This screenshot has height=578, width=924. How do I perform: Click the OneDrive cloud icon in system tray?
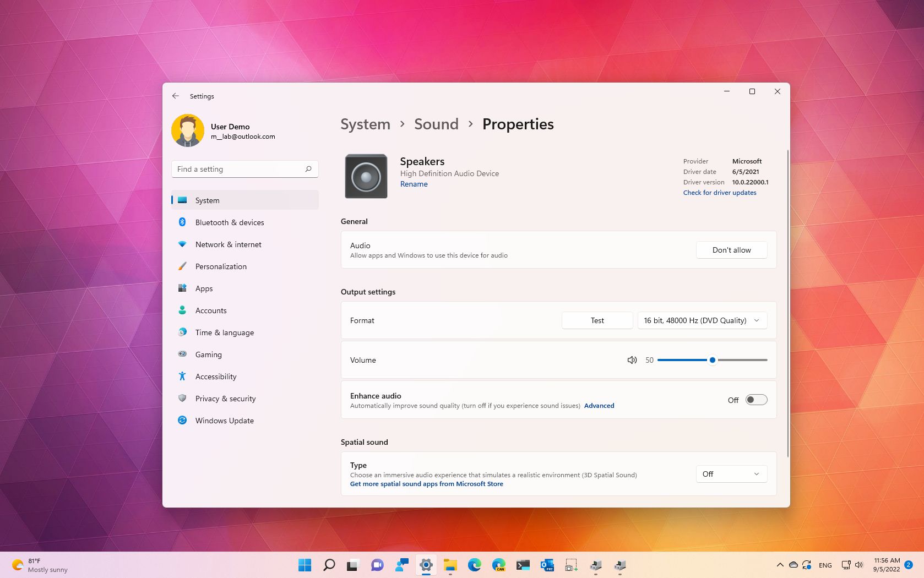tap(793, 565)
